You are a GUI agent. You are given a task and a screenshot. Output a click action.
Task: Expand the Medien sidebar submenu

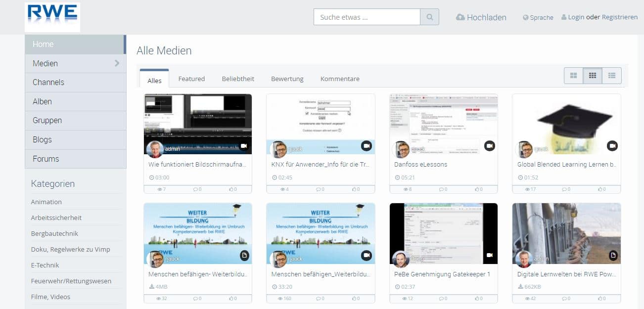coord(117,63)
